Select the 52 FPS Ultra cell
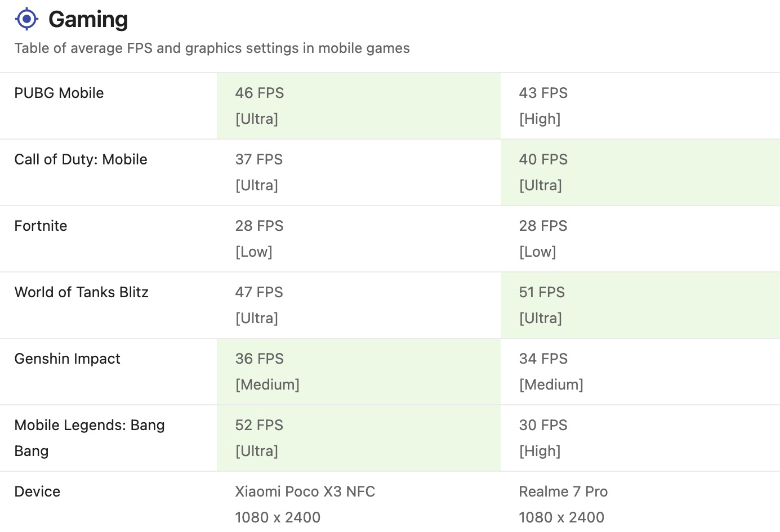Screen dimensions: 780x532 tap(359, 438)
